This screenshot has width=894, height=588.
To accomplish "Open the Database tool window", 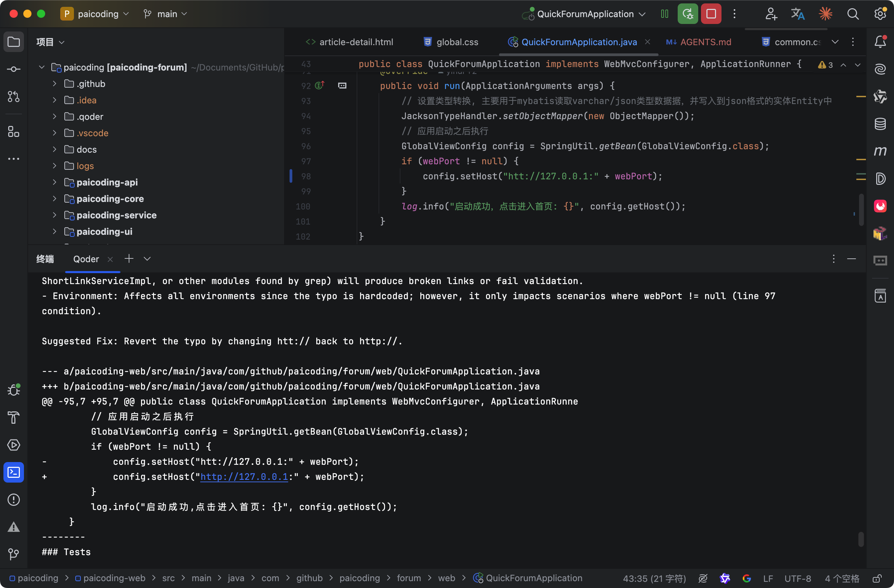I will tap(880, 124).
